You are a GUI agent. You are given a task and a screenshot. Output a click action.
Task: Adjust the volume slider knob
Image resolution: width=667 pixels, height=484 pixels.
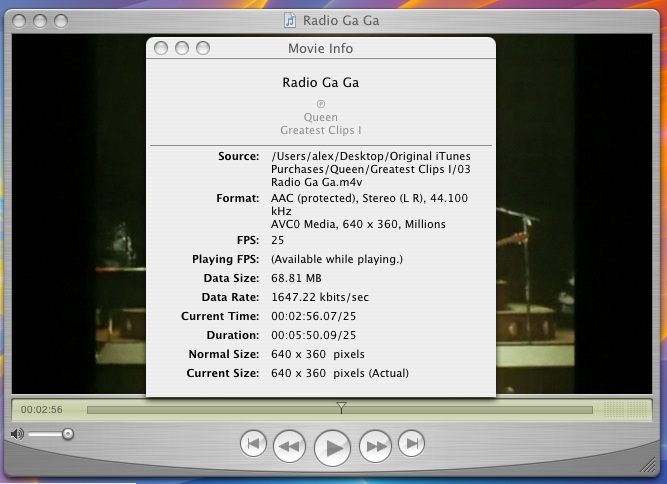click(68, 434)
